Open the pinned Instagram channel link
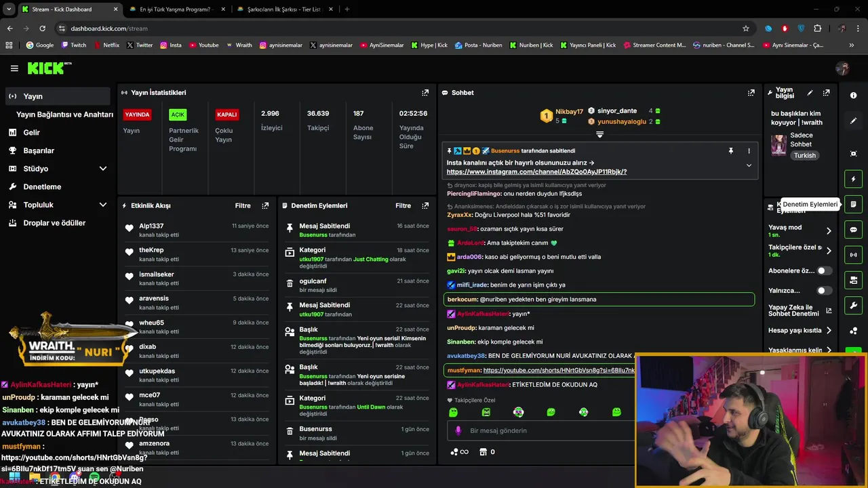 pyautogui.click(x=536, y=172)
